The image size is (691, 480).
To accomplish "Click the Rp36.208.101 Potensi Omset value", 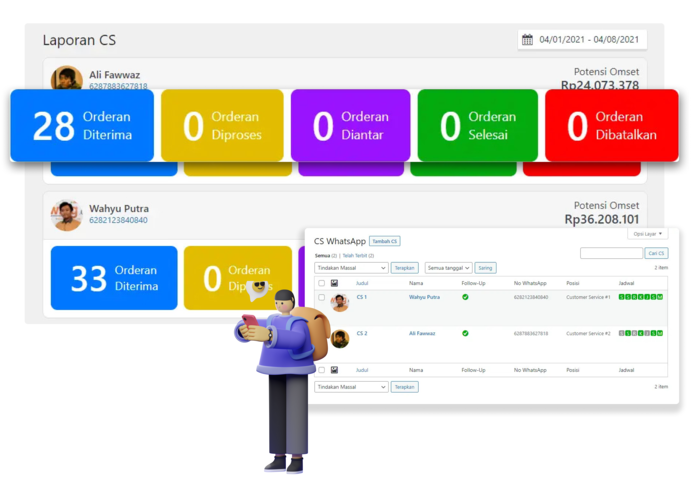I will [602, 219].
